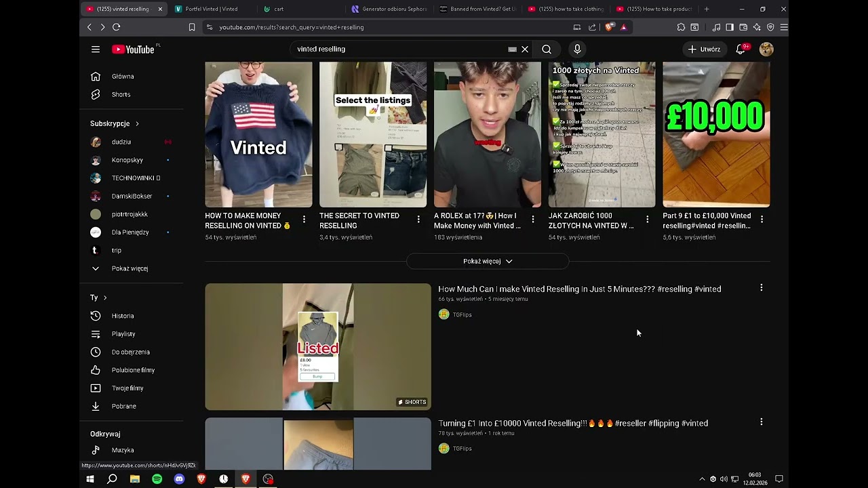
Task: Open 'Playlisty' in sidebar
Action: 123,334
